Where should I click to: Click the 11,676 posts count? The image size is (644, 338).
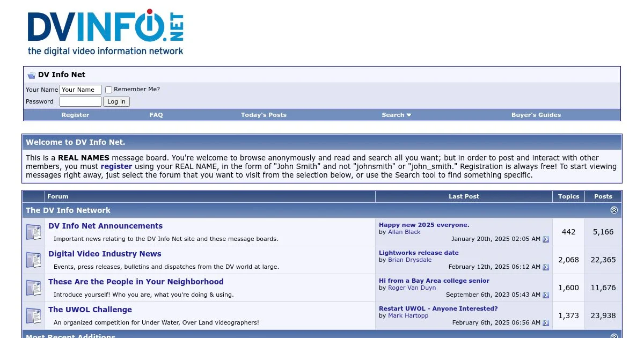pos(603,288)
